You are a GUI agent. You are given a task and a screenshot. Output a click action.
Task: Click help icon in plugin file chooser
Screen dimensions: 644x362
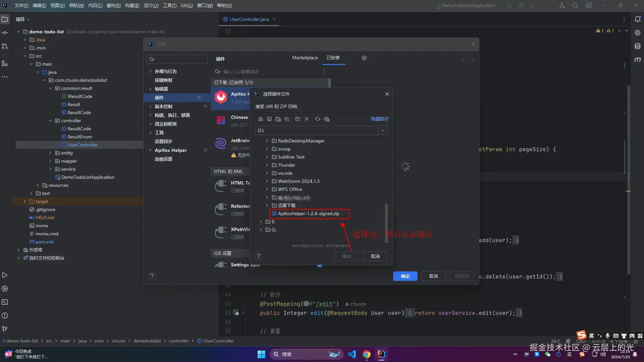coord(259,256)
